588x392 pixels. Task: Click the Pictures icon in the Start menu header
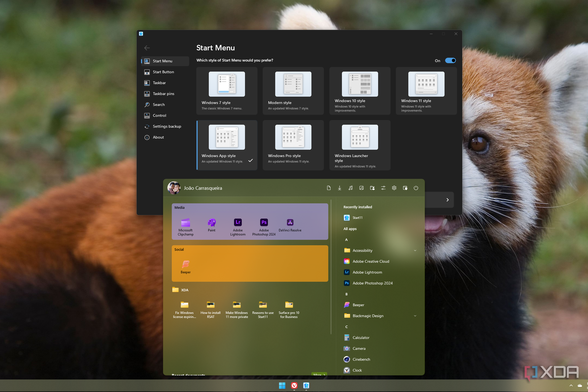tap(361, 188)
